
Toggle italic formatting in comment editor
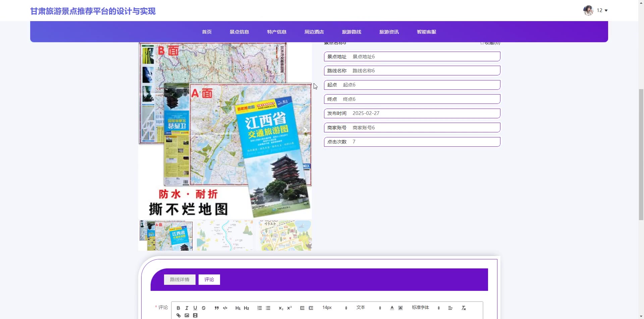click(187, 308)
